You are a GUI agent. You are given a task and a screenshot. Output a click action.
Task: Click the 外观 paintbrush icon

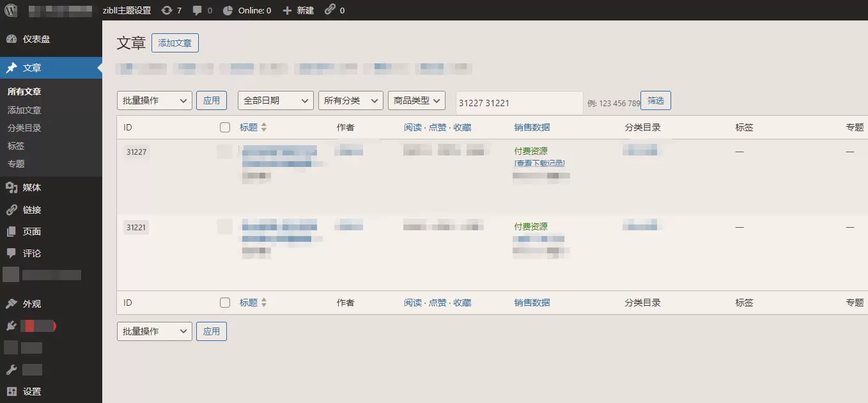[x=12, y=304]
